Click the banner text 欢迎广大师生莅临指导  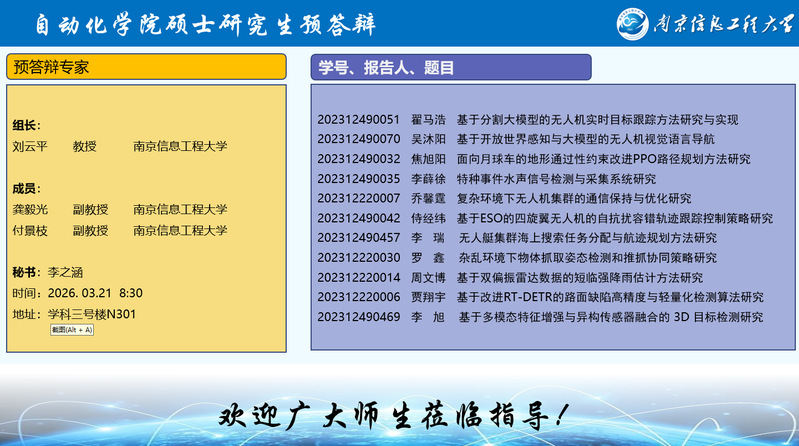(398, 413)
